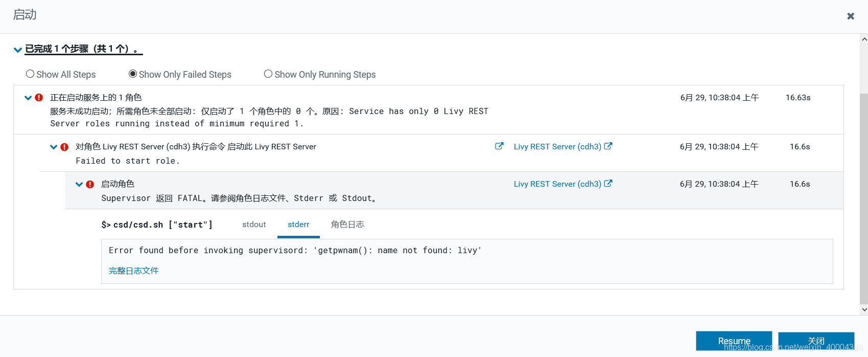Click external-link icon after Livy REST Server in 启动角色 row
The height and width of the screenshot is (357, 868).
click(608, 184)
